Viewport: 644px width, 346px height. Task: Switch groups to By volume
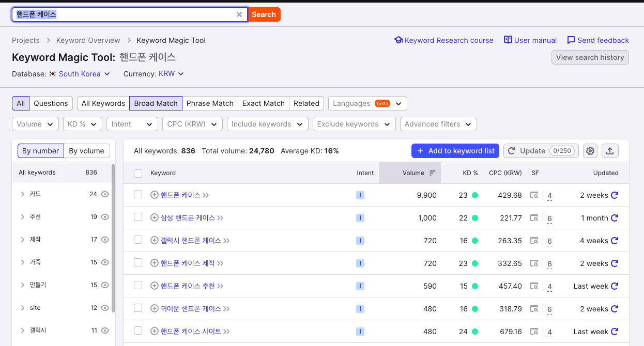[x=87, y=151]
